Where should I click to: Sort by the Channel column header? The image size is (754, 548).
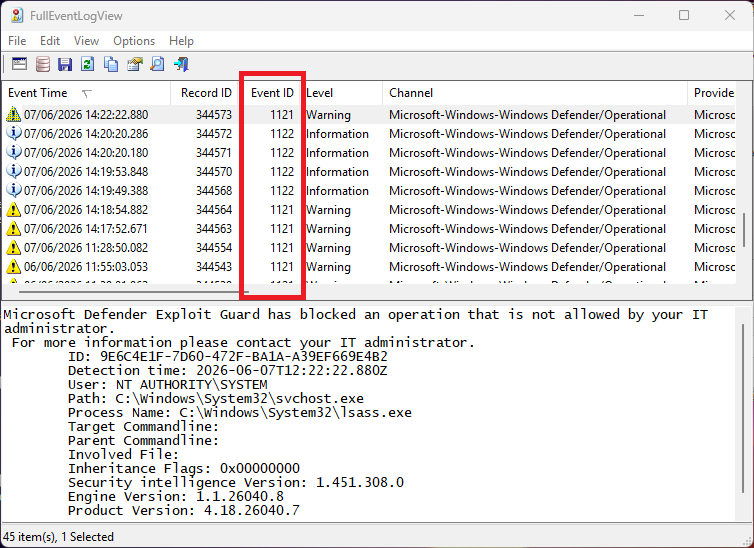(x=535, y=93)
